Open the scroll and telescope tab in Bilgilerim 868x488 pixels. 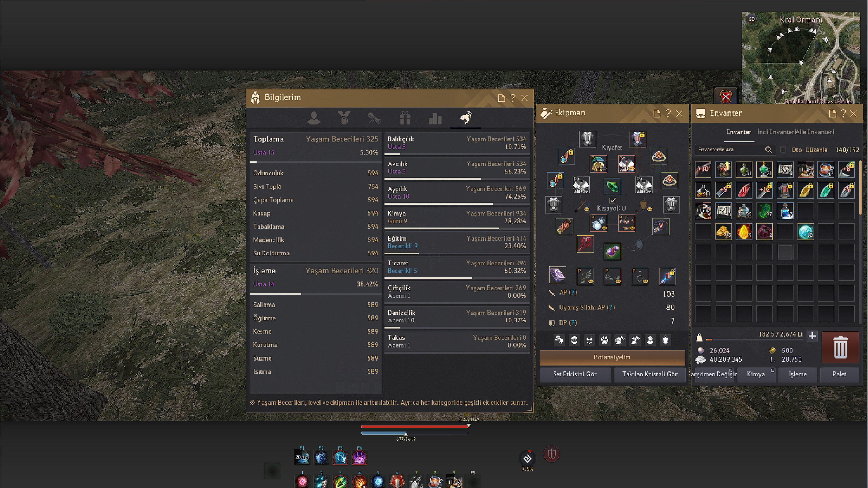[x=374, y=118]
